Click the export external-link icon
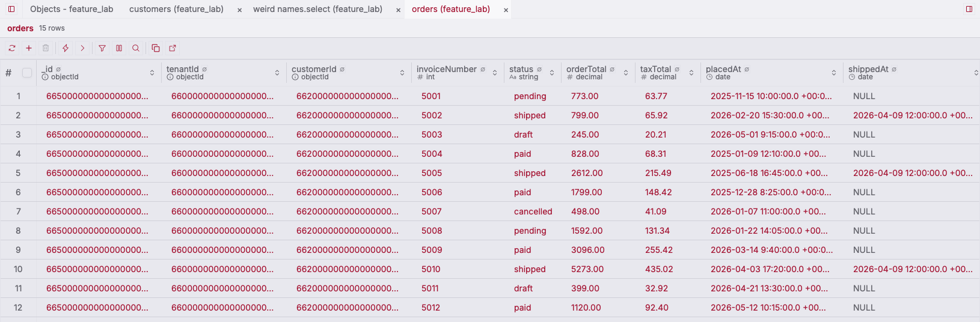 (x=173, y=48)
